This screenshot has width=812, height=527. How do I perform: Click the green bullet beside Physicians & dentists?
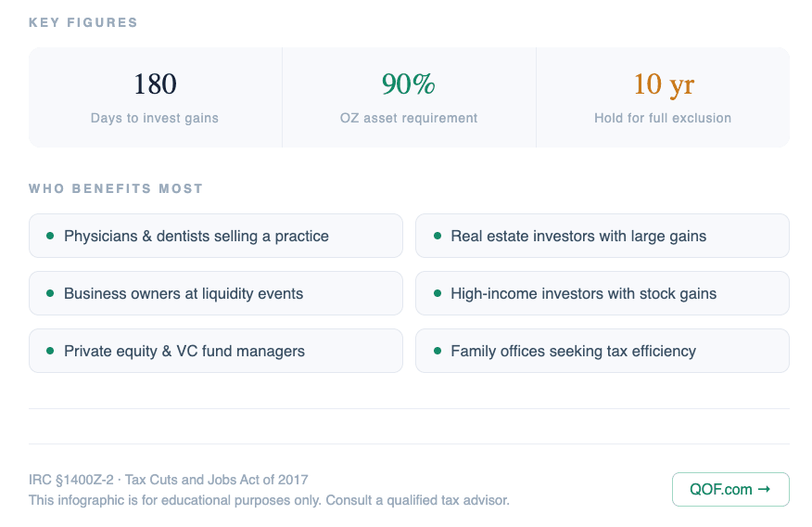point(50,237)
